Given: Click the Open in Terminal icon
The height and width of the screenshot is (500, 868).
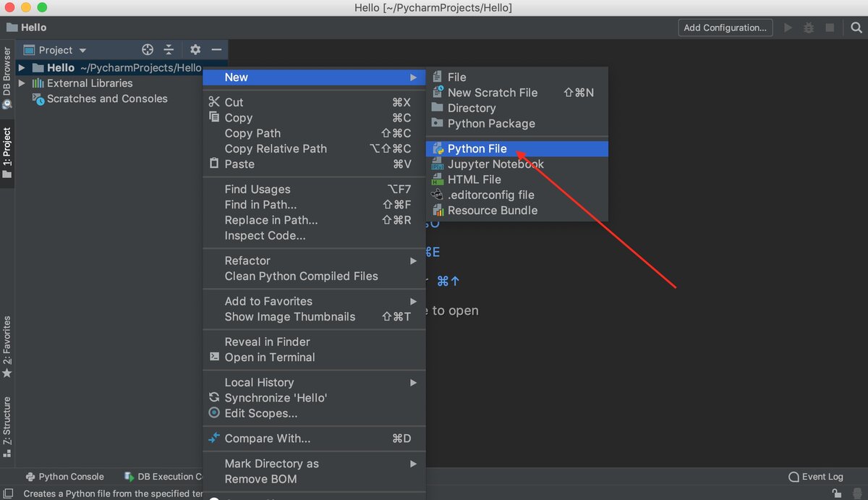Looking at the screenshot, I should [x=213, y=357].
